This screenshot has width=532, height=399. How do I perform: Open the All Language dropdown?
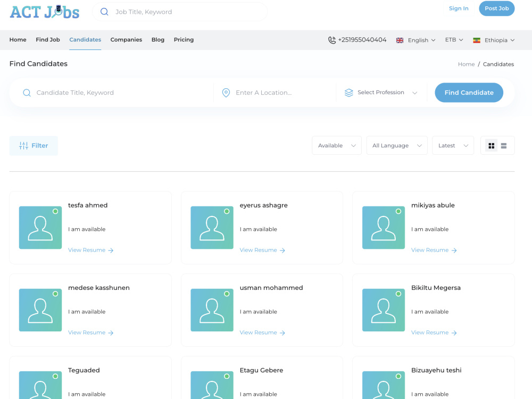[x=397, y=146]
